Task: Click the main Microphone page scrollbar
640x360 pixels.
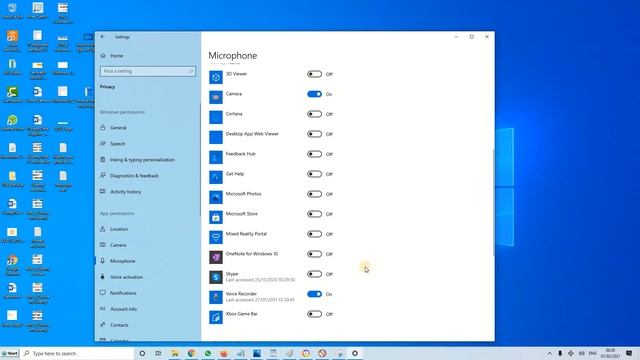Action: click(x=493, y=202)
